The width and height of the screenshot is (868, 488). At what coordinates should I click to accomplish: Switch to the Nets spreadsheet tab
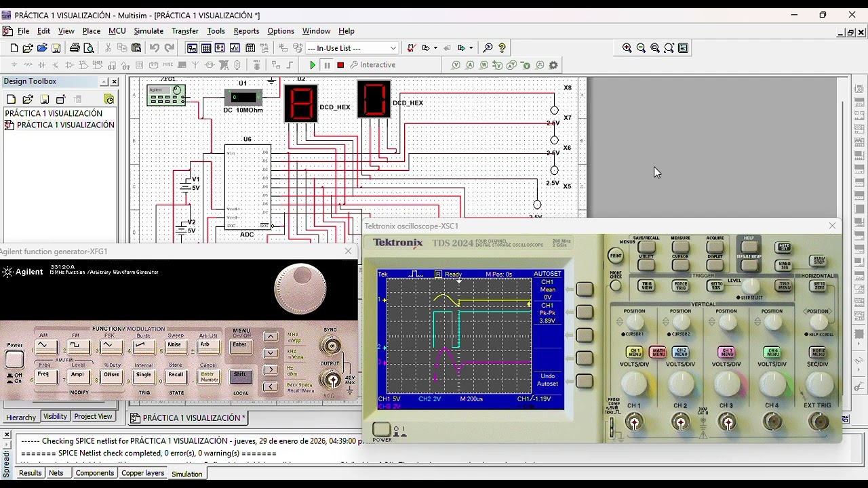pos(56,473)
